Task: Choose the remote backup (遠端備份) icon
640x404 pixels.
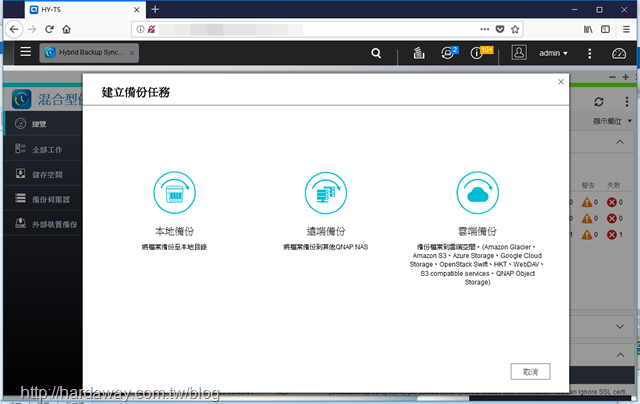Action: click(x=326, y=193)
